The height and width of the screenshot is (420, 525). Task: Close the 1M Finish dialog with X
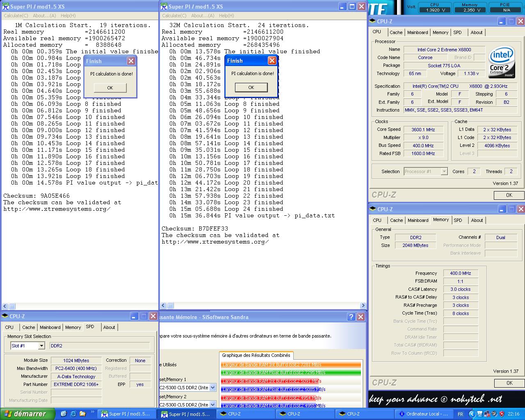(131, 61)
